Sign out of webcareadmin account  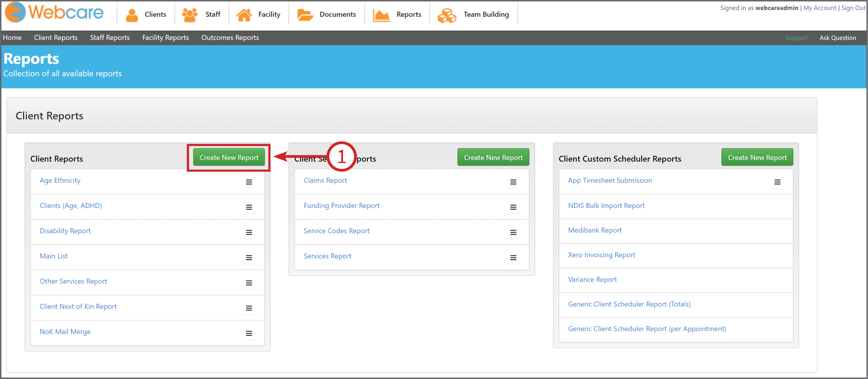(x=853, y=8)
